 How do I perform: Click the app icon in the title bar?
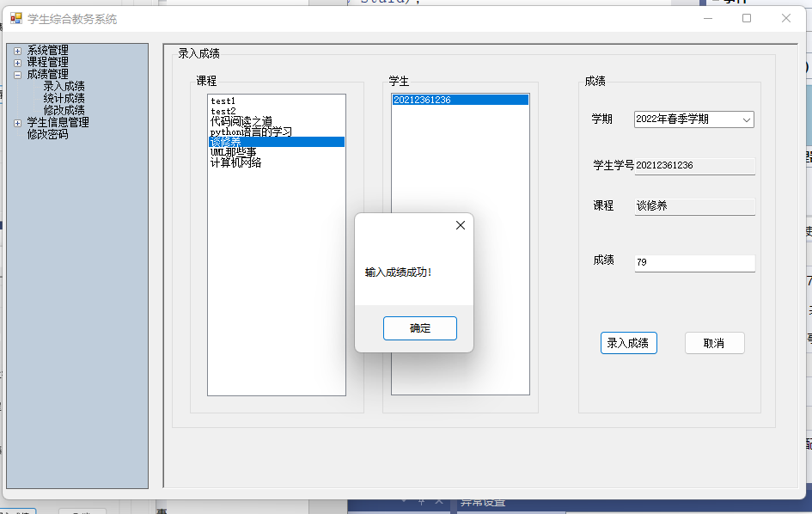[x=16, y=19]
